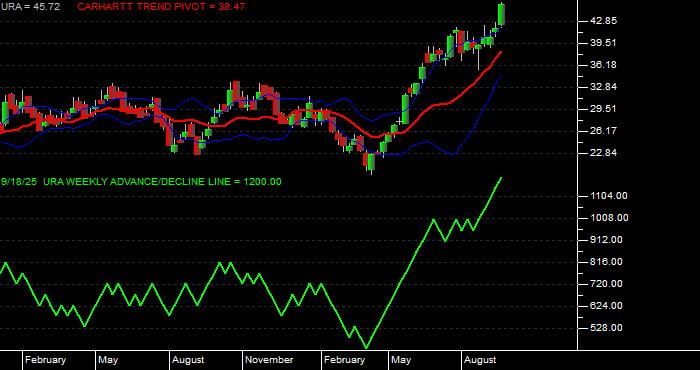Click the 624.00 advance/decline axis value

(606, 306)
